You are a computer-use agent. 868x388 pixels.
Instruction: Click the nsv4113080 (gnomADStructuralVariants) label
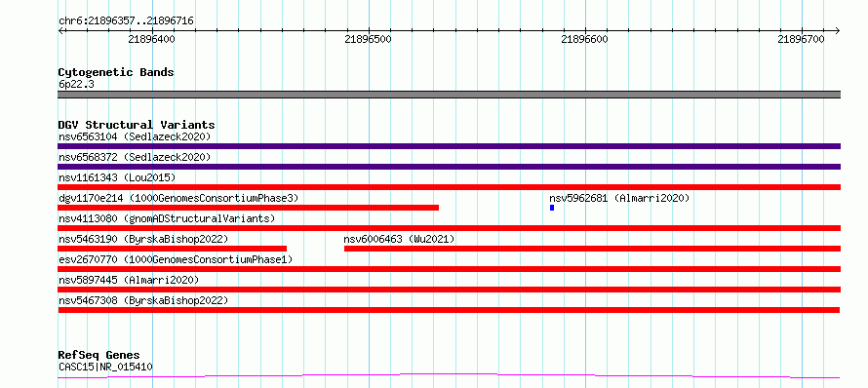coord(167,218)
